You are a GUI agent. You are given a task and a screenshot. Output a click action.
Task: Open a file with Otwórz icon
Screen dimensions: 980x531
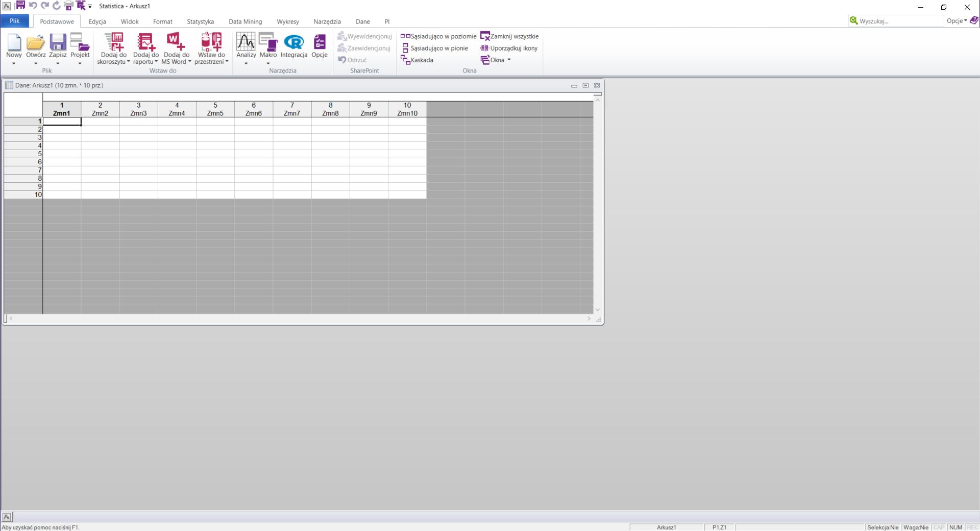[x=36, y=43]
